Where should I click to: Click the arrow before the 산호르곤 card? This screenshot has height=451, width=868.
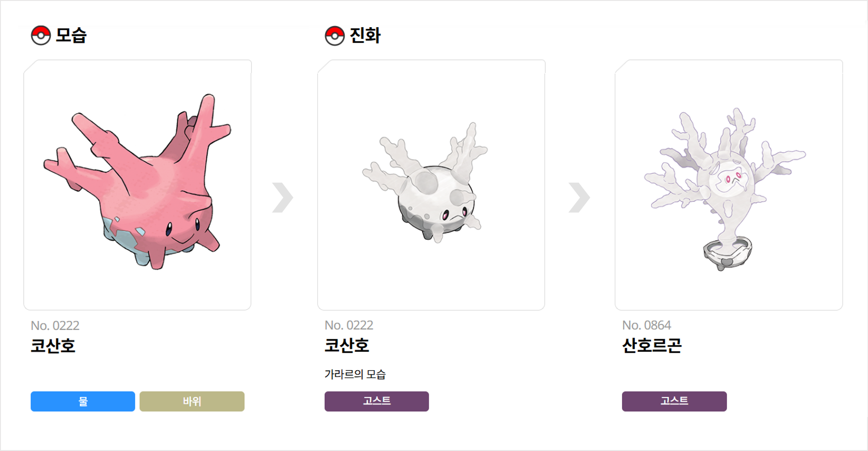click(x=579, y=197)
